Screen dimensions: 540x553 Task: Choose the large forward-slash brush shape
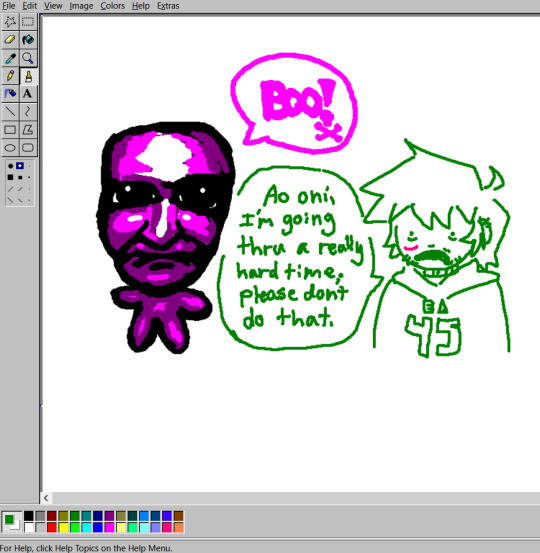(x=11, y=189)
